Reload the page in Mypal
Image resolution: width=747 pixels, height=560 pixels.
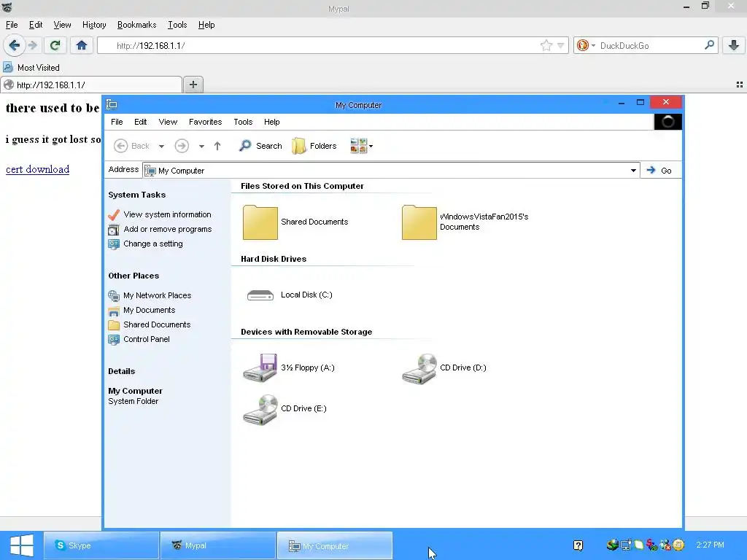(x=55, y=45)
